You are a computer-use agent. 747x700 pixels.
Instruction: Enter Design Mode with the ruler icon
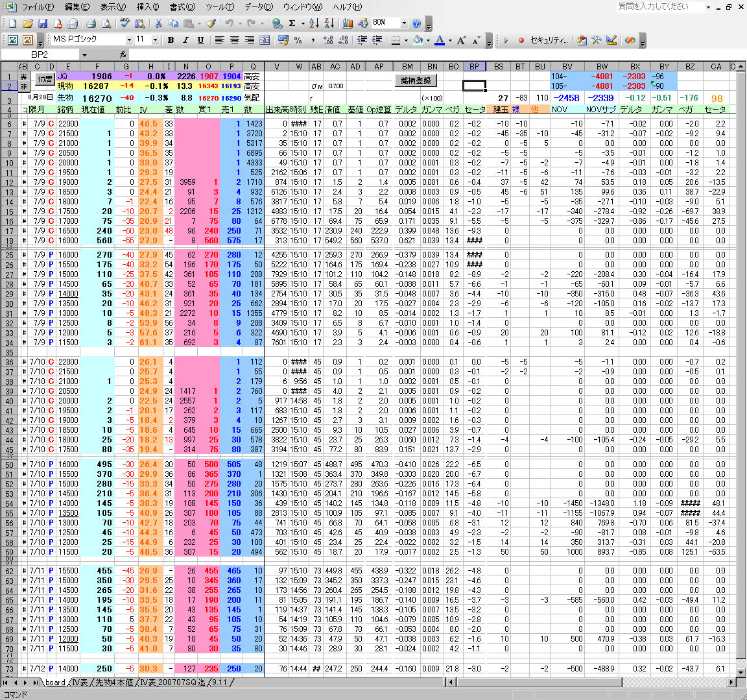pos(611,40)
